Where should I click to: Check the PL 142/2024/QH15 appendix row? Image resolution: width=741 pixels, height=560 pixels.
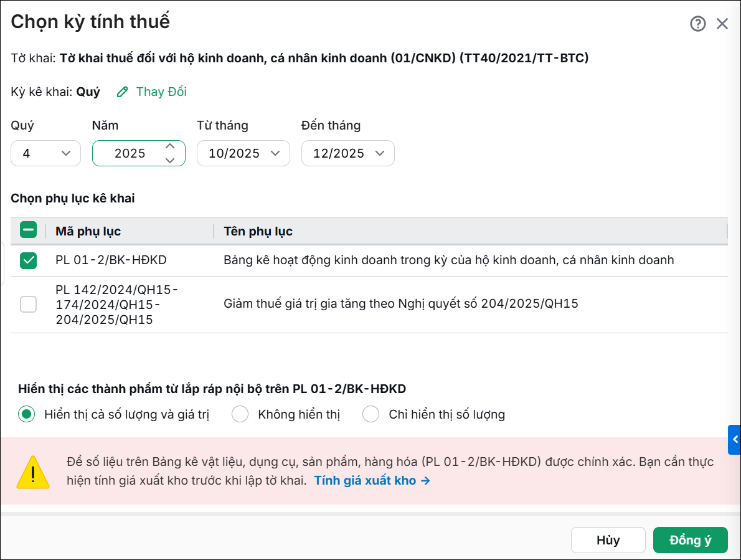tap(29, 305)
